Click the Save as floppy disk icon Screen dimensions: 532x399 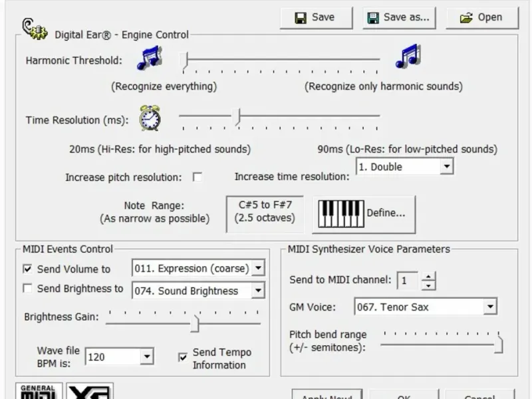[x=373, y=18]
